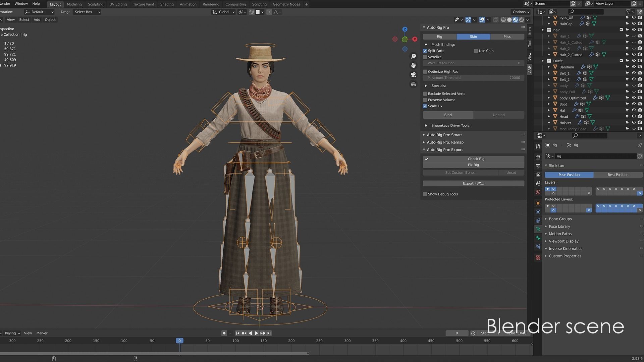Toggle pin icon in properties header
Screen dimensions: 644x362
coord(640,145)
